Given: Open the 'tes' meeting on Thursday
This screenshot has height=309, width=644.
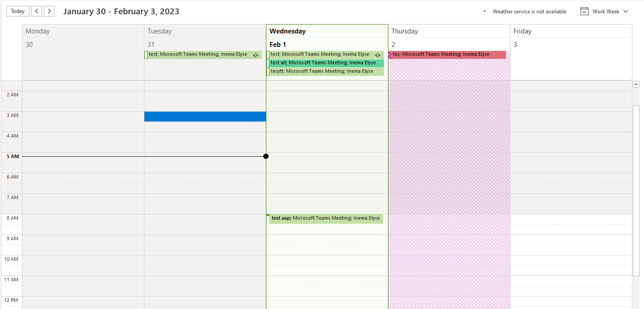Looking at the screenshot, I should click(447, 54).
